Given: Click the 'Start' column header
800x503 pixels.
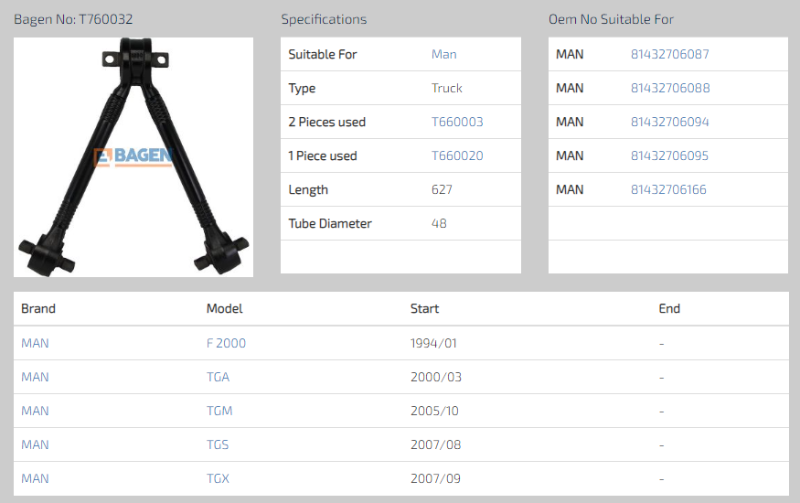Looking at the screenshot, I should pyautogui.click(x=424, y=309).
